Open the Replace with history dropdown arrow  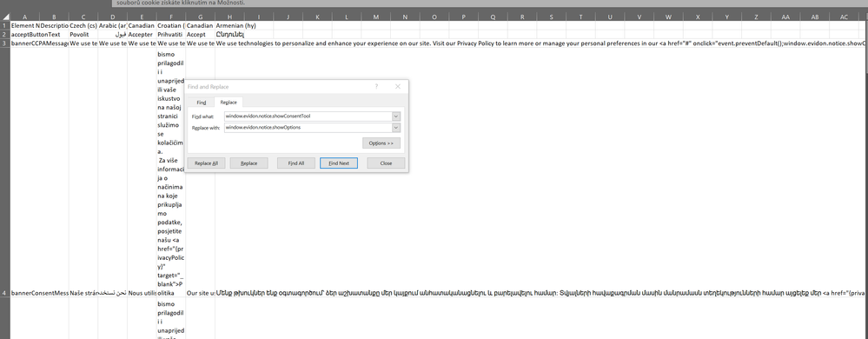pyautogui.click(x=396, y=128)
